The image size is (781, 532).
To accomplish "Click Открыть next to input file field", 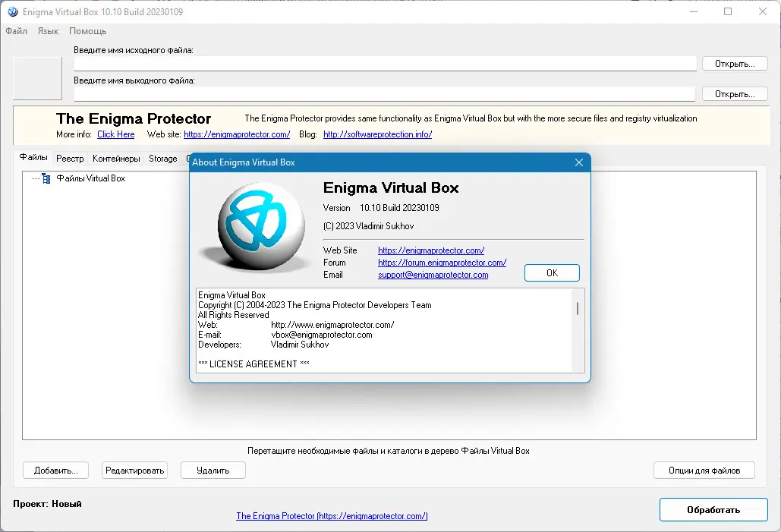I will click(735, 63).
